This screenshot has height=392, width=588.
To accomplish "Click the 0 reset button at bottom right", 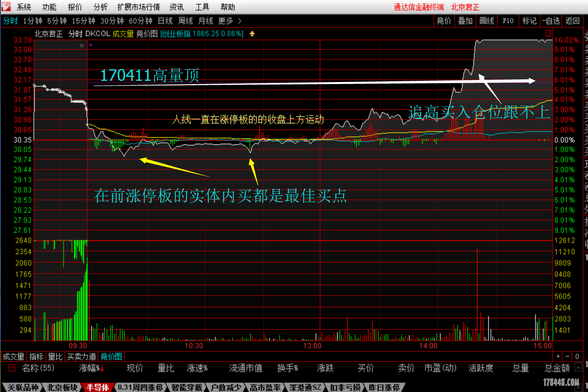I will coord(577,356).
